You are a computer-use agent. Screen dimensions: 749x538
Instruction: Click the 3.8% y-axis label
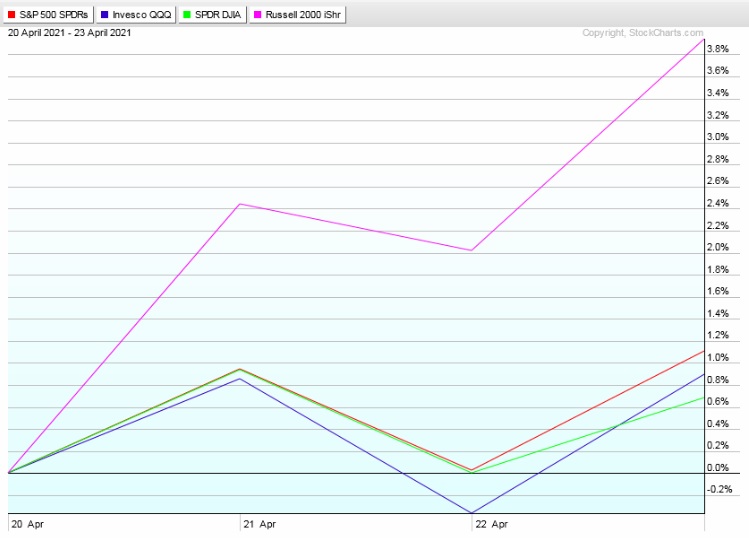pos(718,49)
